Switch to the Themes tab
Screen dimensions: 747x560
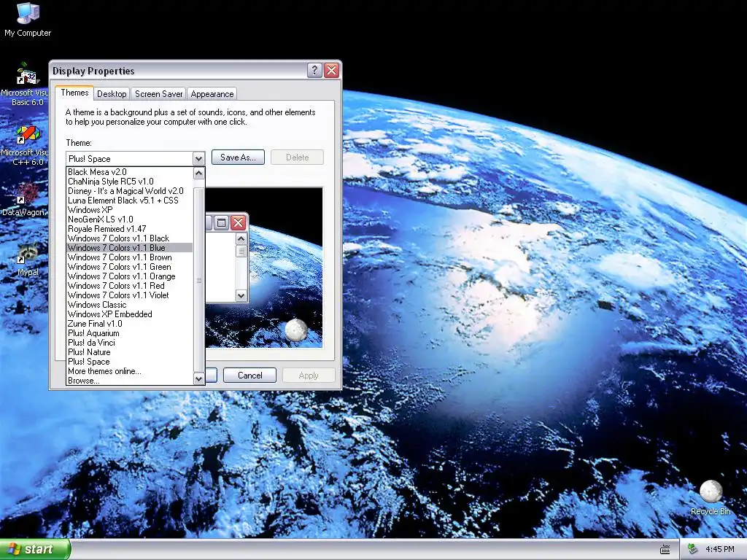click(x=74, y=93)
